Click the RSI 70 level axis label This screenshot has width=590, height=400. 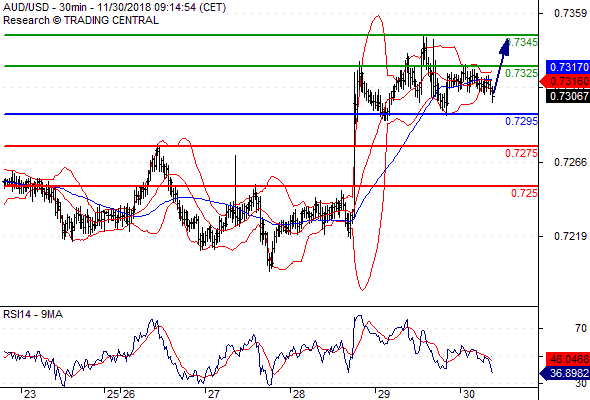click(581, 329)
